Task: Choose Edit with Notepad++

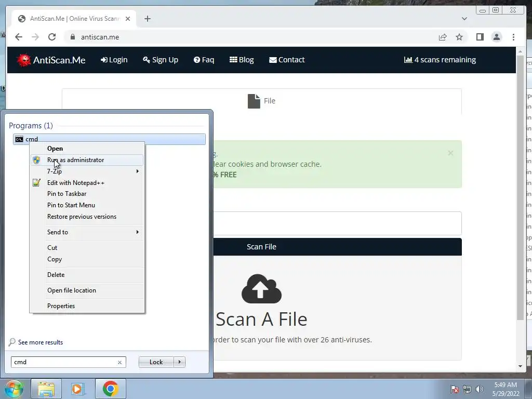Action: [x=87, y=183]
